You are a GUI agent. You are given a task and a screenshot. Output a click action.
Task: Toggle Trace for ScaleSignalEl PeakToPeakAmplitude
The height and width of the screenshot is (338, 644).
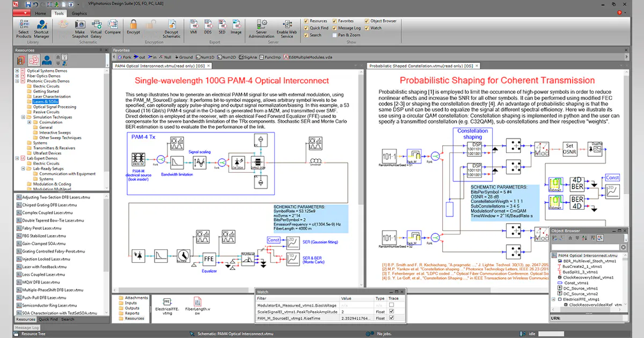[x=391, y=312]
